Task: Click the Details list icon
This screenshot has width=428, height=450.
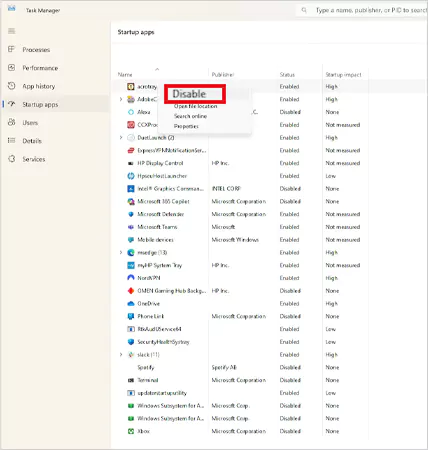Action: tap(11, 141)
